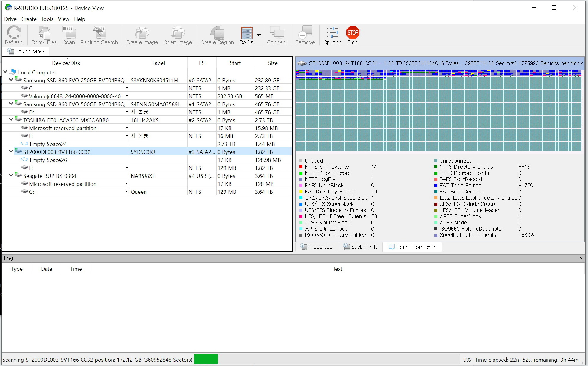Close the Log panel
Screen dimensions: 588x366
581,258
